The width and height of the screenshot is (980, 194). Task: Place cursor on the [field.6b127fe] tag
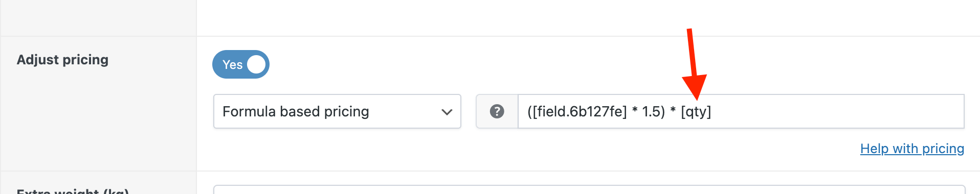point(580,111)
